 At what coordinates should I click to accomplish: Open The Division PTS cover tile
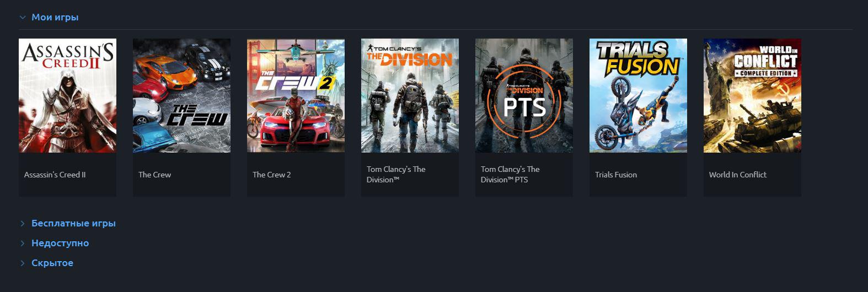pos(524,95)
